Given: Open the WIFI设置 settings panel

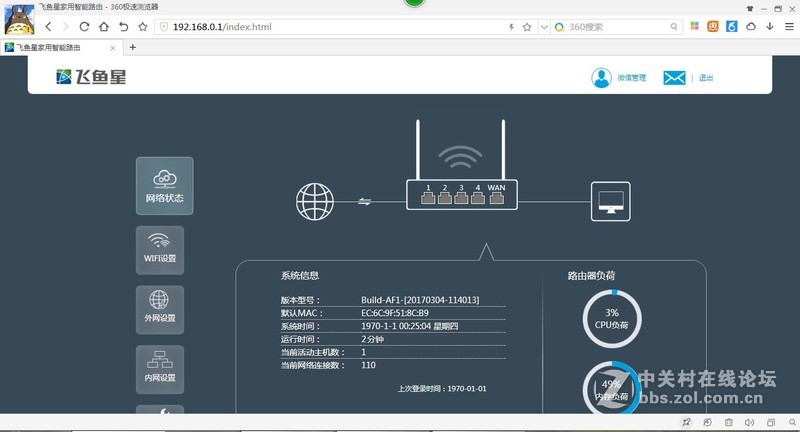Looking at the screenshot, I should point(160,250).
